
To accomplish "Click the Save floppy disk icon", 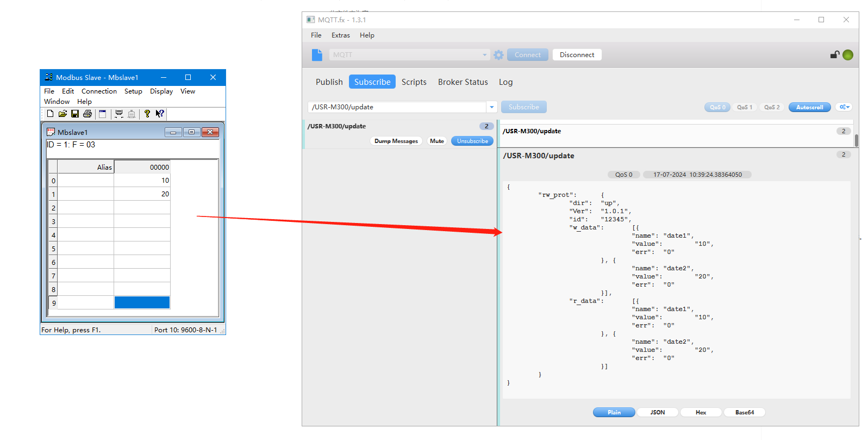I will pos(75,114).
